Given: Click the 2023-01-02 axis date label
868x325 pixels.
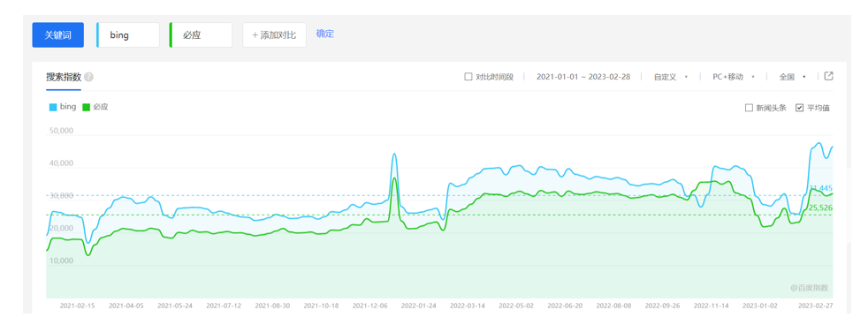Looking at the screenshot, I should [x=760, y=305].
